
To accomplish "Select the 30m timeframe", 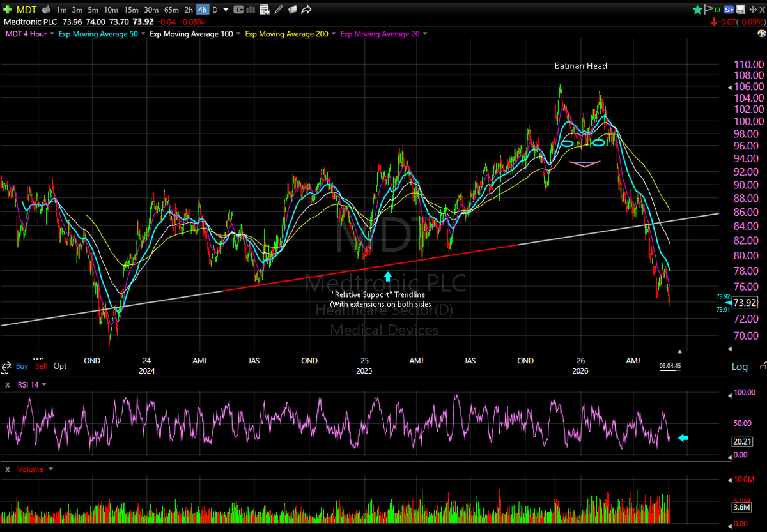I will pos(151,10).
